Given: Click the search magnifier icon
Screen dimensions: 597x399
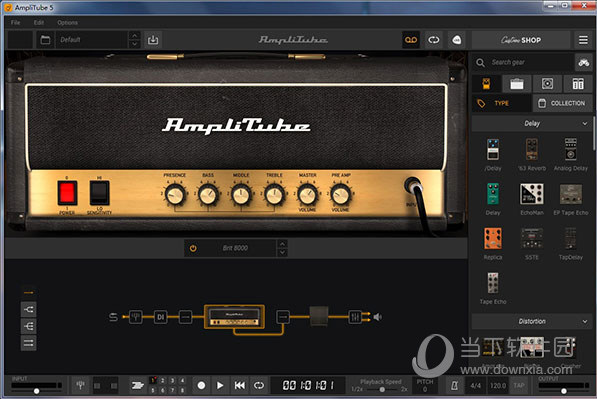Looking at the screenshot, I should [480, 63].
